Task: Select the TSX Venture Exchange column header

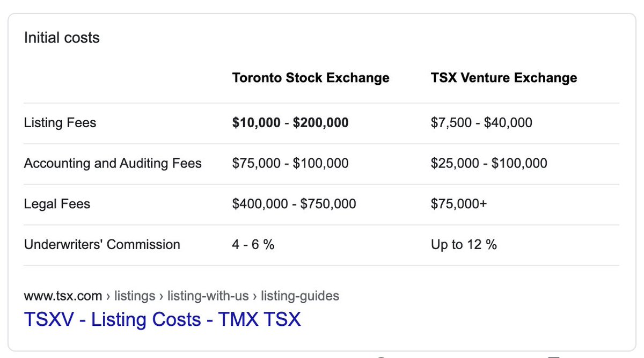Action: pos(504,78)
